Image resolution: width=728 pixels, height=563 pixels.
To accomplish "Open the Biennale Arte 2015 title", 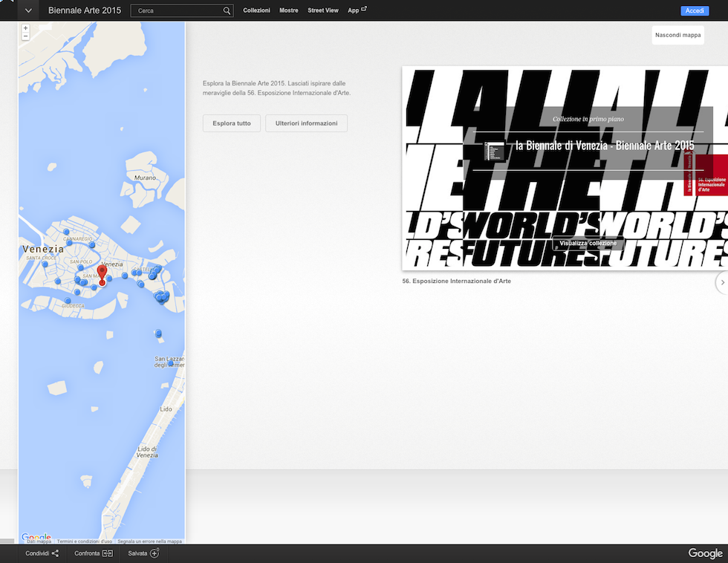I will [85, 10].
